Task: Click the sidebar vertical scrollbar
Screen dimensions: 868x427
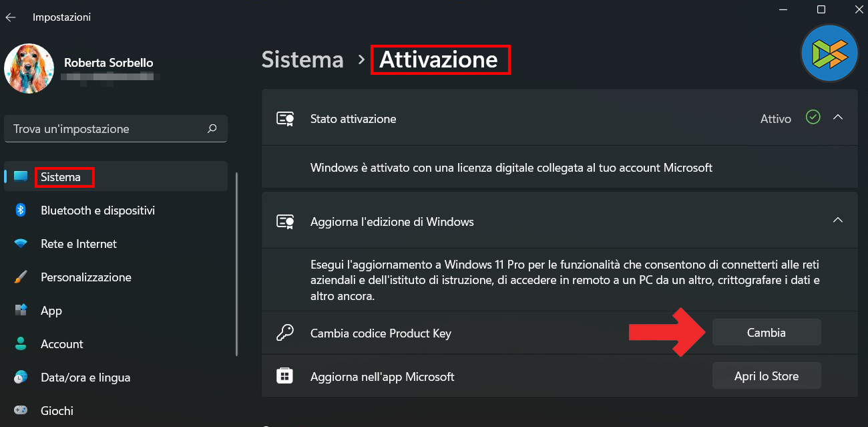Action: 237,264
